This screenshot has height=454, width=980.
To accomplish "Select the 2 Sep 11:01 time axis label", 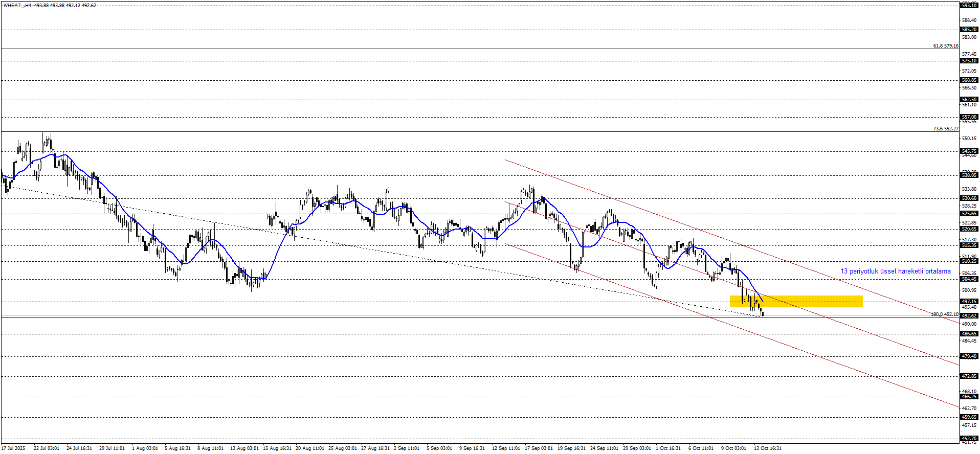I will (x=406, y=448).
